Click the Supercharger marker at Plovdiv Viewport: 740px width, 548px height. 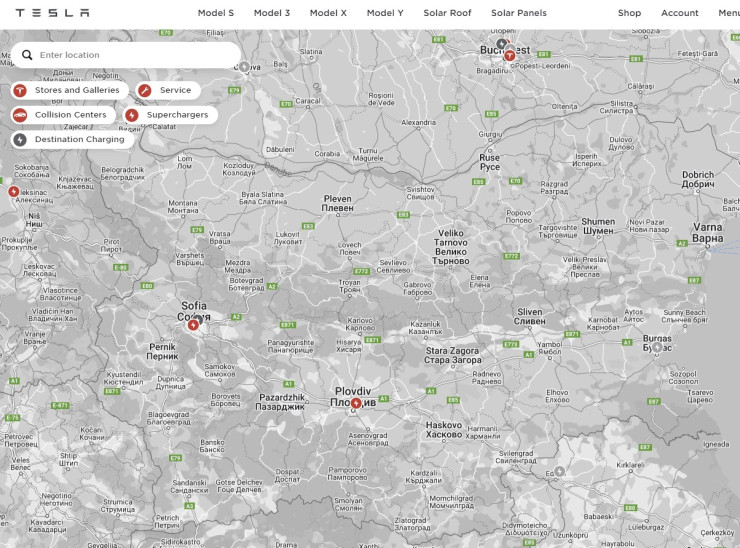click(356, 403)
